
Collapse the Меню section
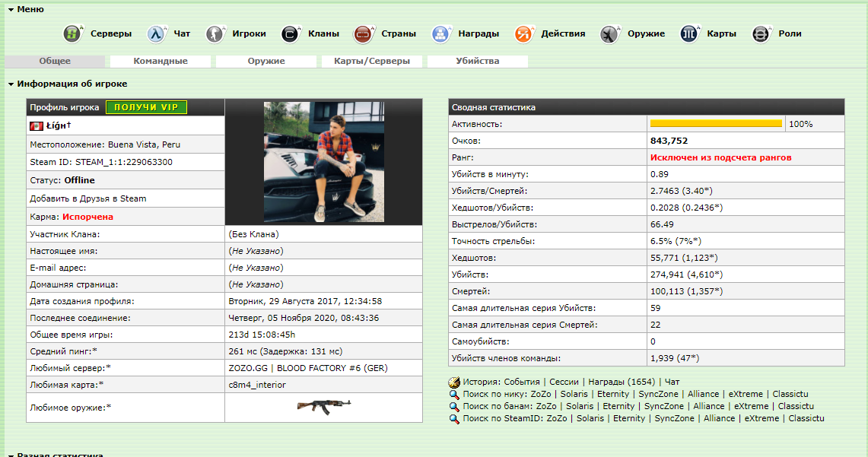click(11, 9)
